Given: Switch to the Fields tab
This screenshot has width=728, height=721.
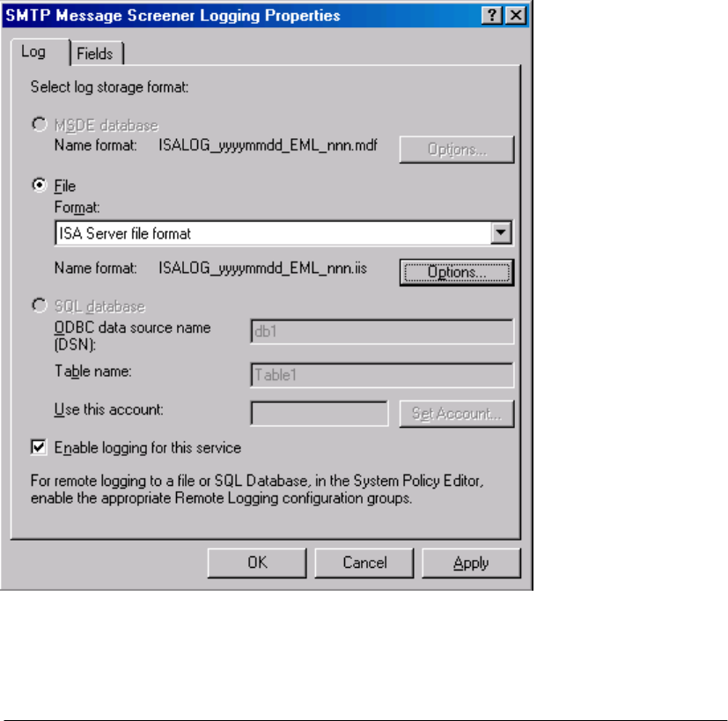Looking at the screenshot, I should pos(96,54).
